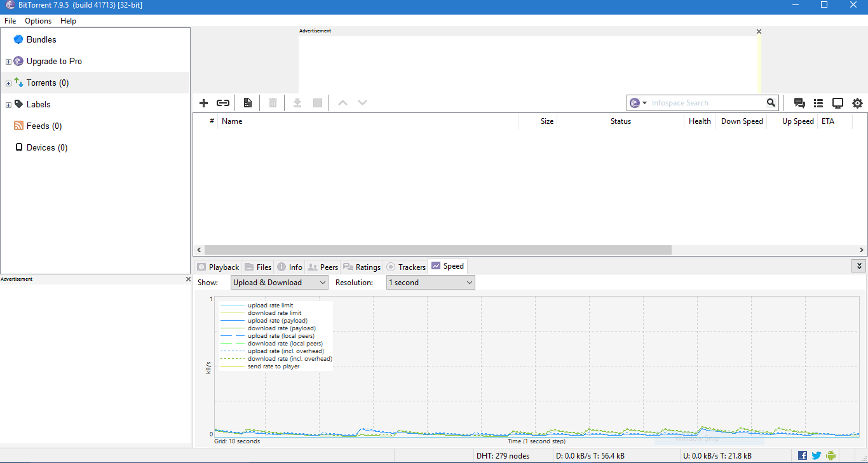Viewport: 868px width, 463px height.
Task: Sort by the # column header
Action: [x=206, y=121]
